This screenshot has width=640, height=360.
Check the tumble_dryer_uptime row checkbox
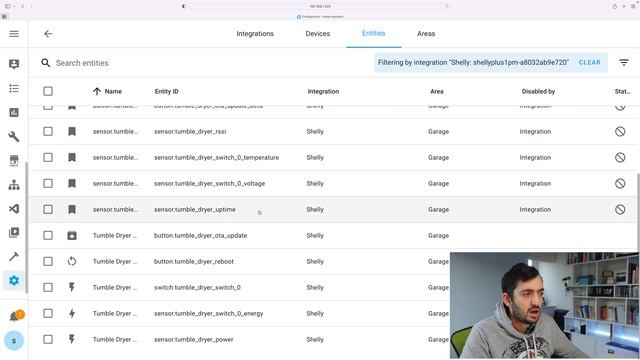coord(48,209)
